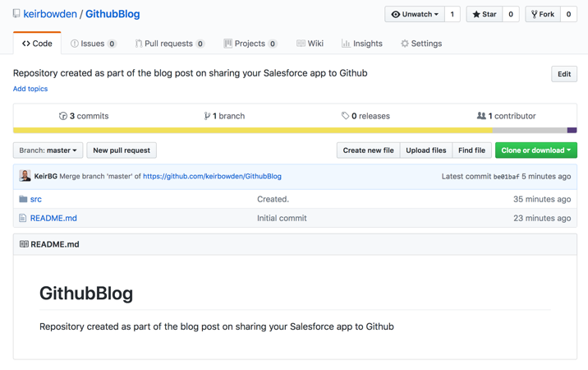Image resolution: width=588 pixels, height=370 pixels.
Task: Star the GithubBlog repository
Action: (485, 14)
